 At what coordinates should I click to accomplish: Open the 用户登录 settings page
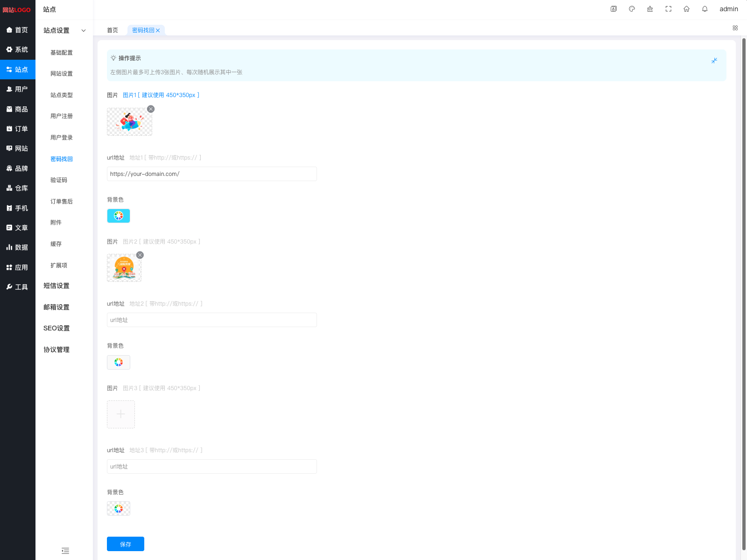pos(62,138)
